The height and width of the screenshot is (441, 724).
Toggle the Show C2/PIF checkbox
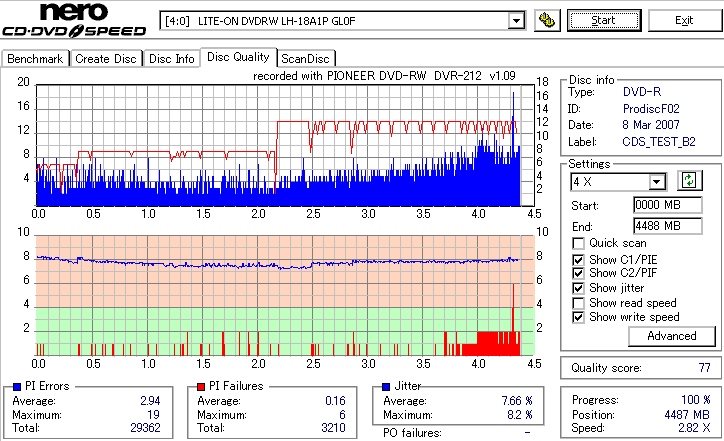pyautogui.click(x=578, y=273)
